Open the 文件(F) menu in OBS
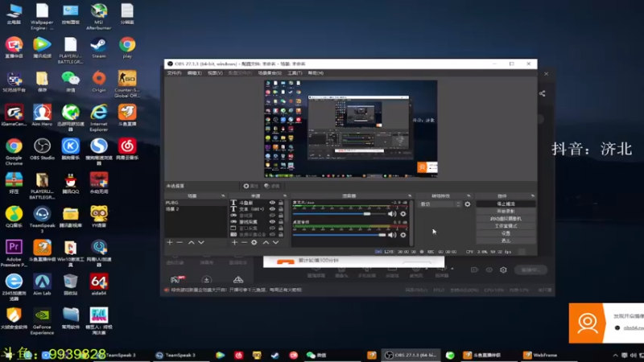644x362 pixels. 174,73
